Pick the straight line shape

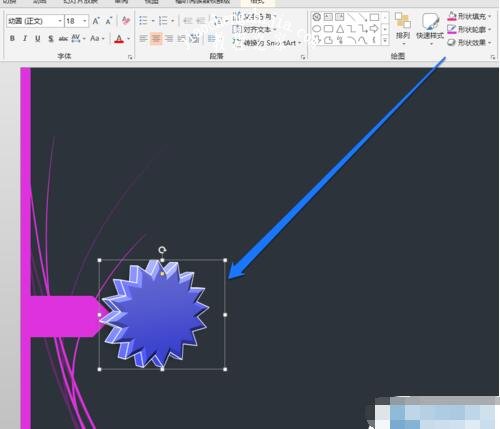[x=351, y=17]
